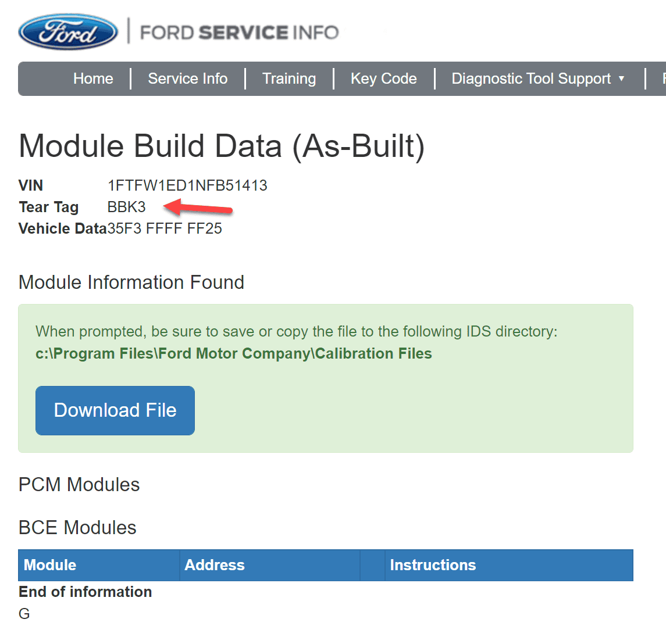Click the Module column header
Screen dimensions: 666x644
click(x=49, y=565)
